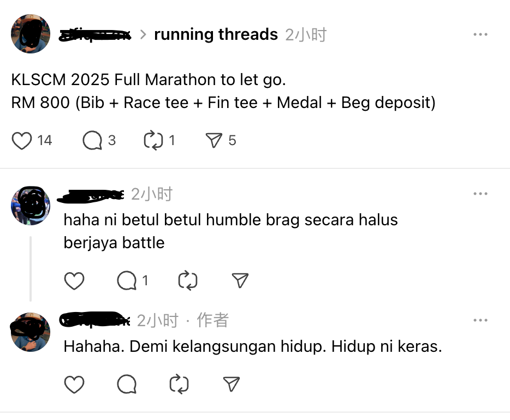Open the author's avatar on the reply
The height and width of the screenshot is (420, 510).
point(31,332)
